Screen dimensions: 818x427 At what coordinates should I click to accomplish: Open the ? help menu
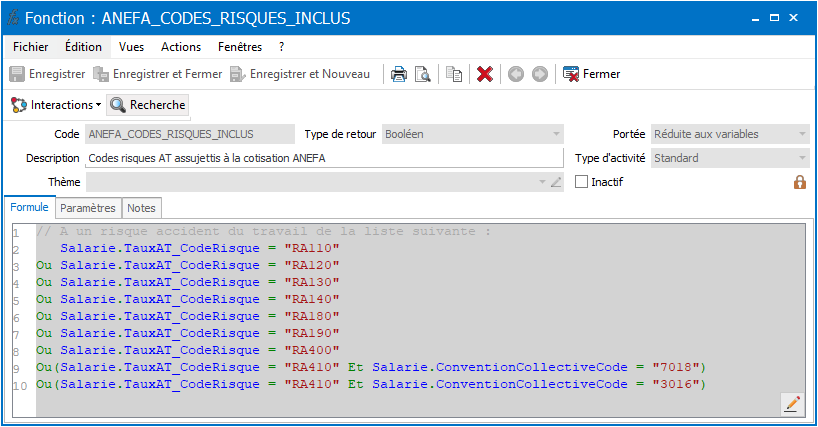[x=282, y=47]
